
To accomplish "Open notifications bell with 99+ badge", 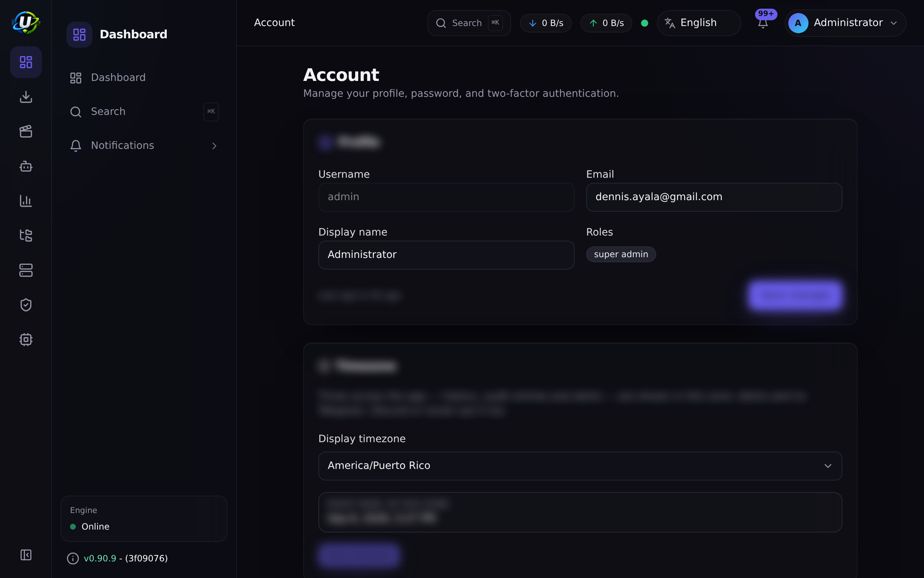I will click(x=763, y=22).
